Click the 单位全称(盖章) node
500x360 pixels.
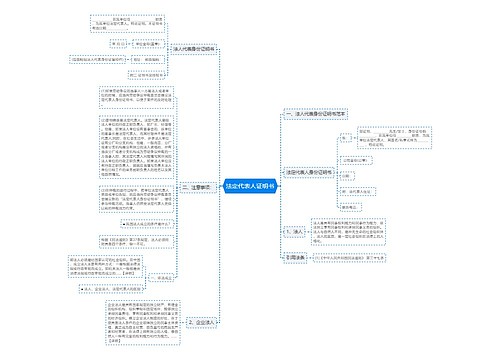click(148, 44)
